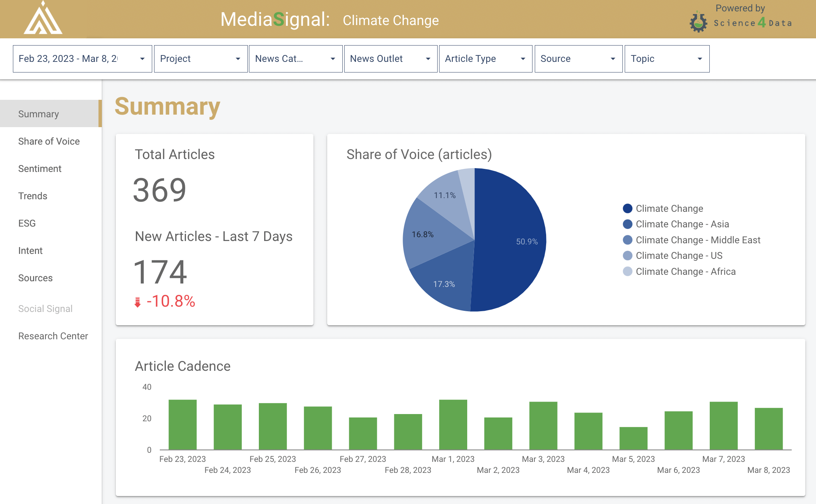The height and width of the screenshot is (504, 816).
Task: Select the Summary sidebar item
Action: coord(50,113)
